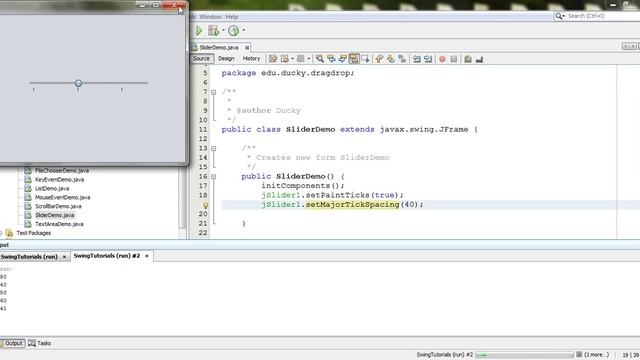Click the Previous Bookmark arrow icon
640x360 pixels.
point(379,59)
